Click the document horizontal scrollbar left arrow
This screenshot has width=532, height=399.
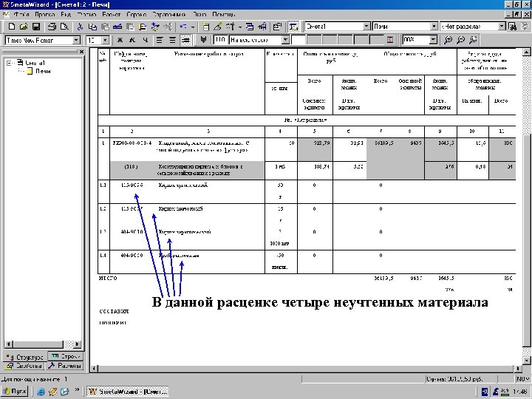[x=94, y=368]
